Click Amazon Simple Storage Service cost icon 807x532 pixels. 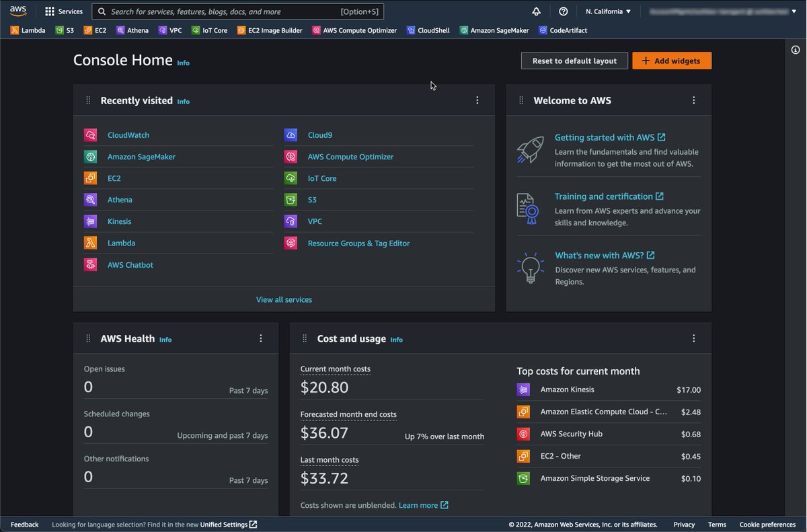523,478
